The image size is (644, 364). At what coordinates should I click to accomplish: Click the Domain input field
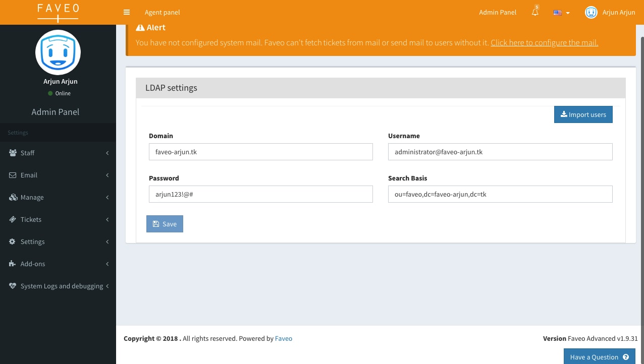[260, 152]
